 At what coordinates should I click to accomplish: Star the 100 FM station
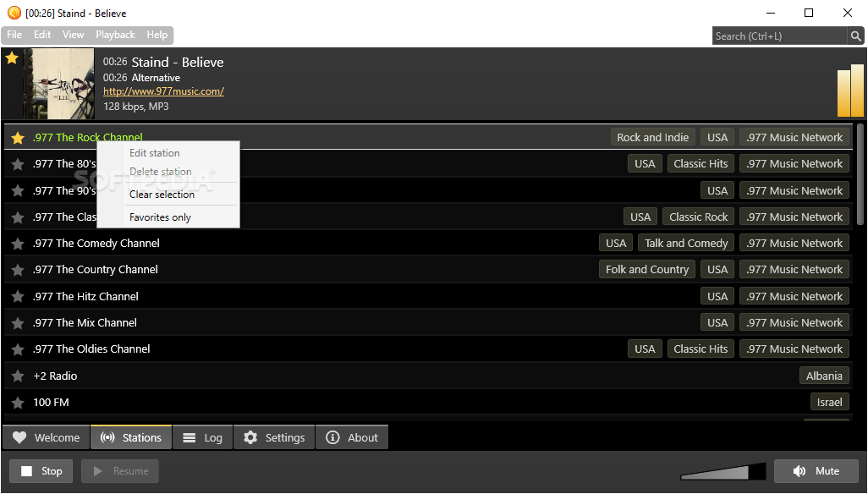tap(18, 403)
